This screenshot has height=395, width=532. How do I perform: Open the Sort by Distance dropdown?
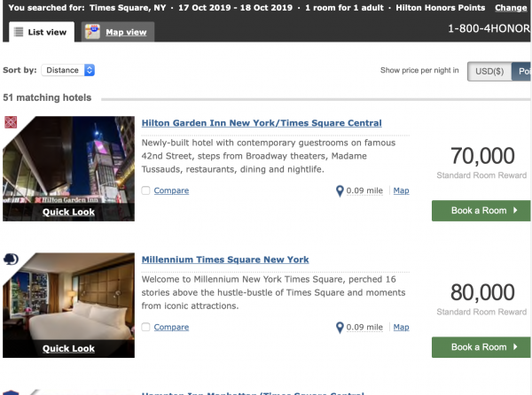tap(68, 70)
